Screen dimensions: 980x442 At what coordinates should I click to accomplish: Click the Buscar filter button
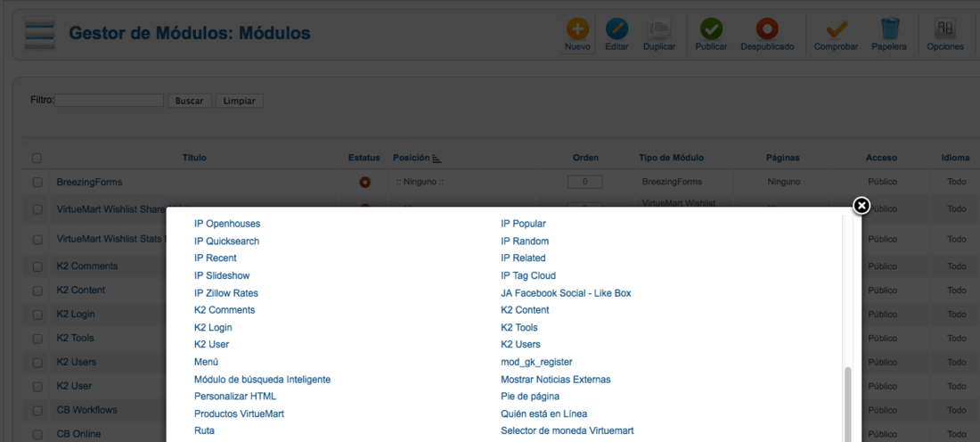pyautogui.click(x=190, y=101)
